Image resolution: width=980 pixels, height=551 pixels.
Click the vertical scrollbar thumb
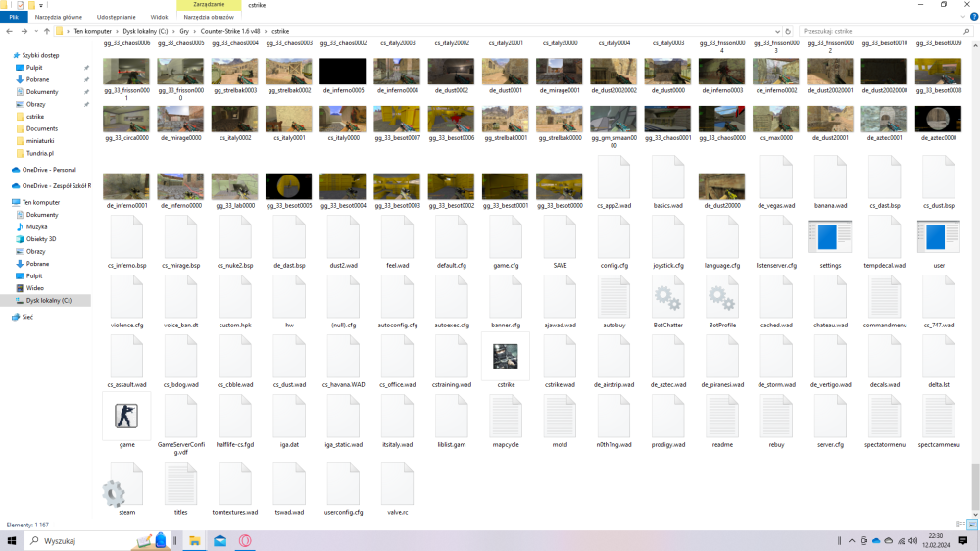(x=975, y=486)
